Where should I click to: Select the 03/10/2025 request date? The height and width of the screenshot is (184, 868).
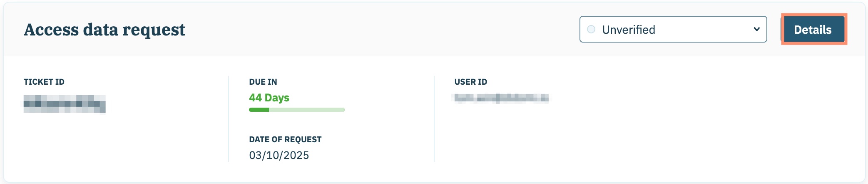point(279,155)
